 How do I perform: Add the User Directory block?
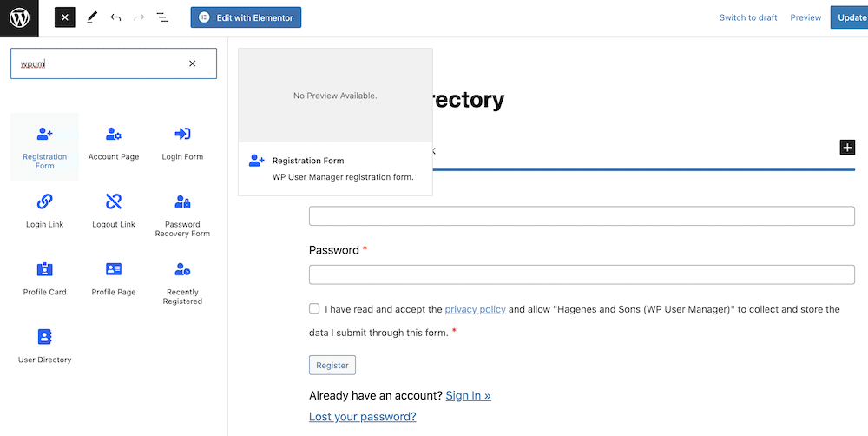tap(45, 349)
